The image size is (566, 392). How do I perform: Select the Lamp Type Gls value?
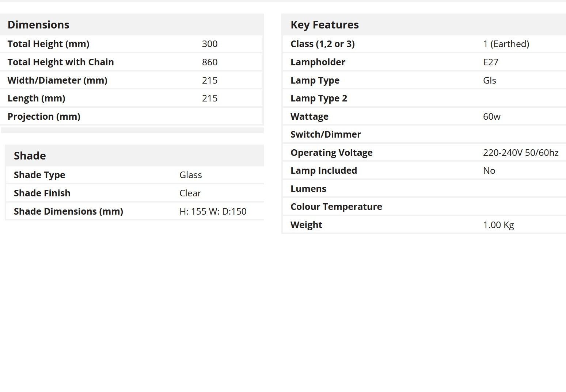pyautogui.click(x=490, y=80)
